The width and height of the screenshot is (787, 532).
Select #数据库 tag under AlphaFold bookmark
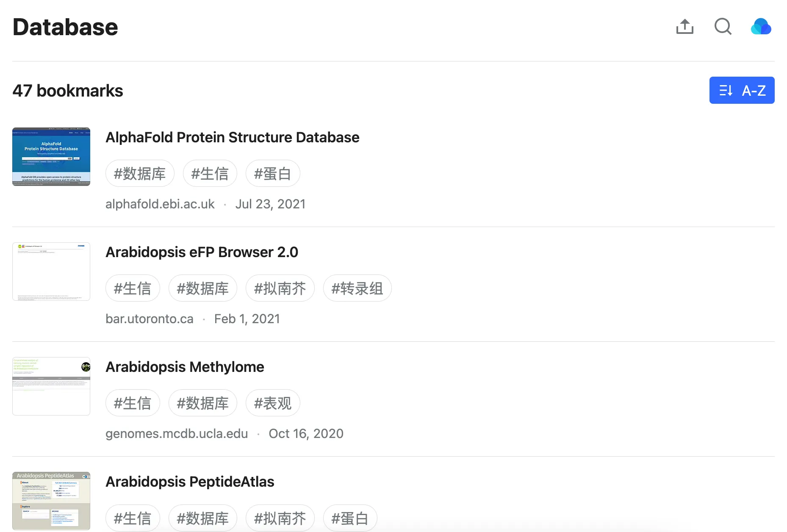140,174
